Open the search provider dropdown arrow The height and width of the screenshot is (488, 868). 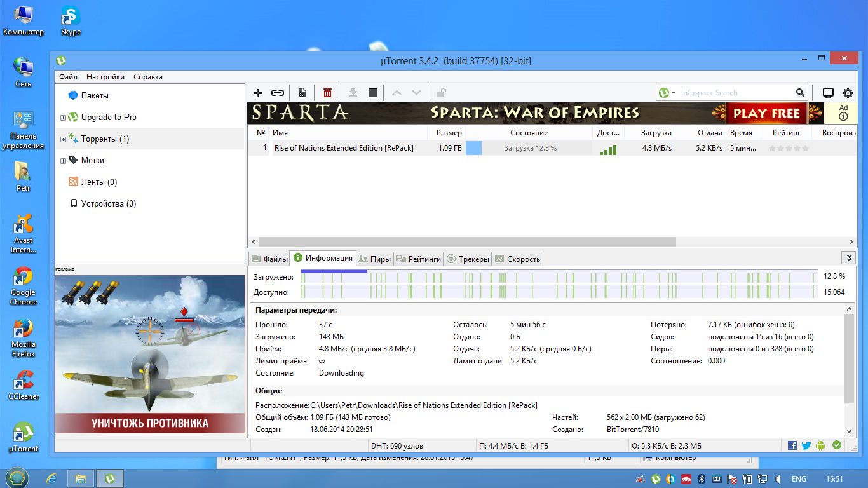[x=674, y=93]
